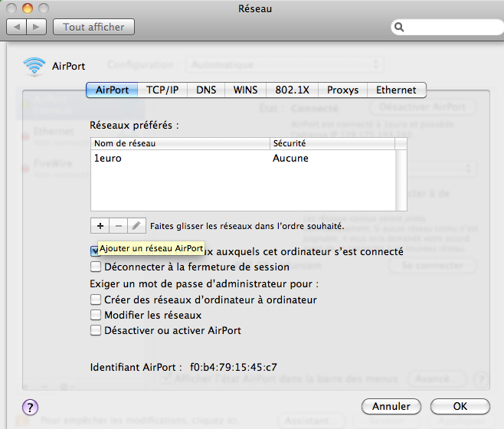This screenshot has width=504, height=429.
Task: Go back with the left arrow button
Action: tap(17, 27)
